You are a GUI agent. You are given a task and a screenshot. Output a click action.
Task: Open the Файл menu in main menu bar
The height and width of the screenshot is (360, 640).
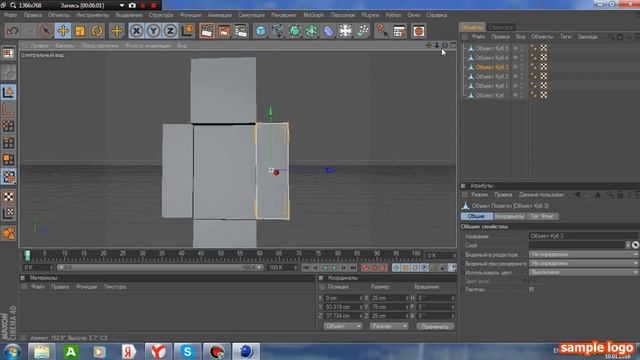click(11, 15)
